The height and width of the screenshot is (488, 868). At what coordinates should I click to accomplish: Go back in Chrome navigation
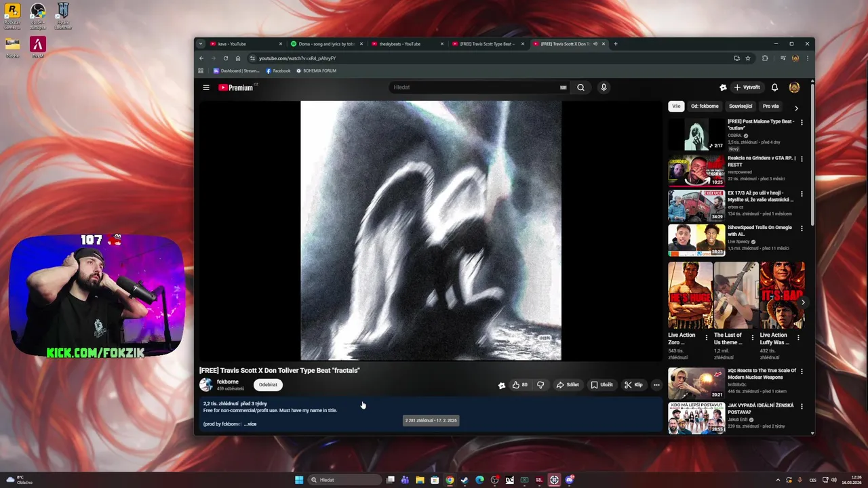pos(201,58)
